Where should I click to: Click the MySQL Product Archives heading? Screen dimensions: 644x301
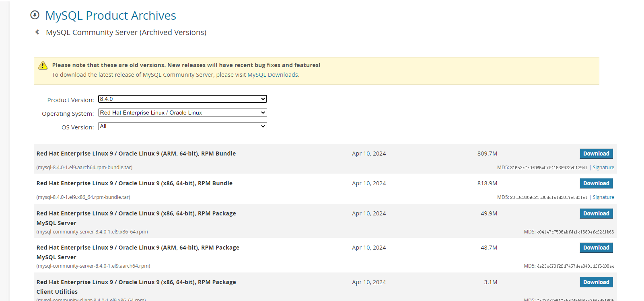pyautogui.click(x=111, y=16)
